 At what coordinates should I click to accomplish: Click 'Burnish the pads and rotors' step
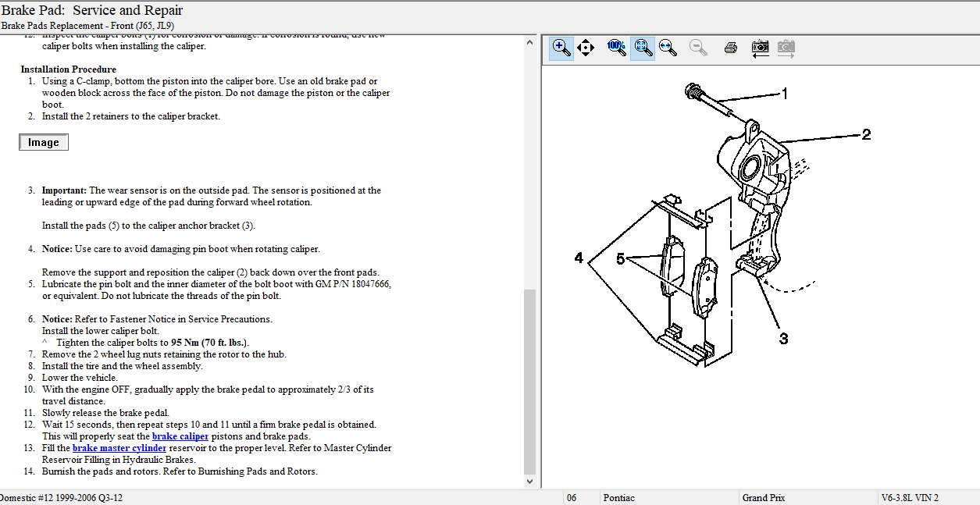coord(180,471)
